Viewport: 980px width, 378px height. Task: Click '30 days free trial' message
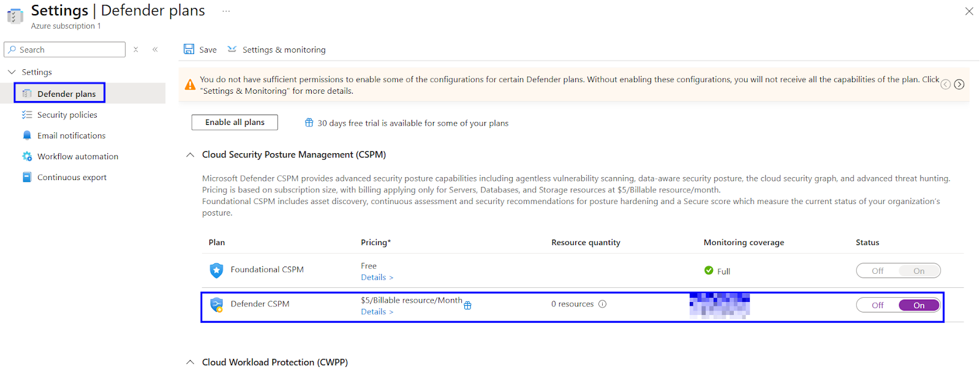[x=413, y=123]
